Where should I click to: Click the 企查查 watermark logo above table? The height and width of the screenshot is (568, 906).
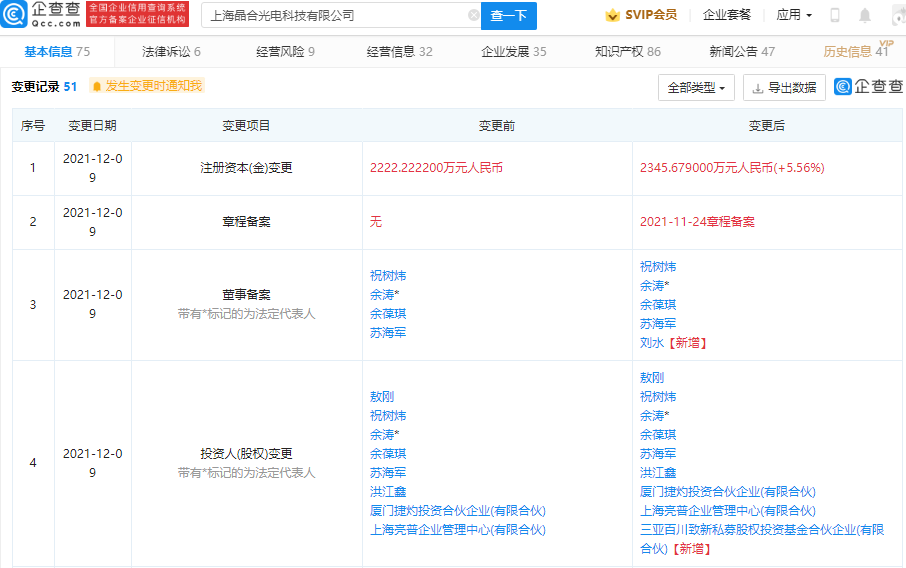tap(868, 88)
